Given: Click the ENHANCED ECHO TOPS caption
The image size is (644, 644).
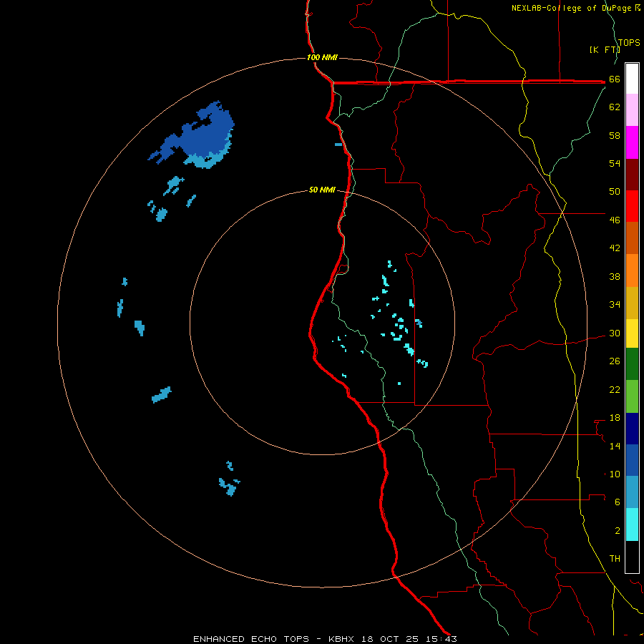Looking at the screenshot, I should point(251,639).
